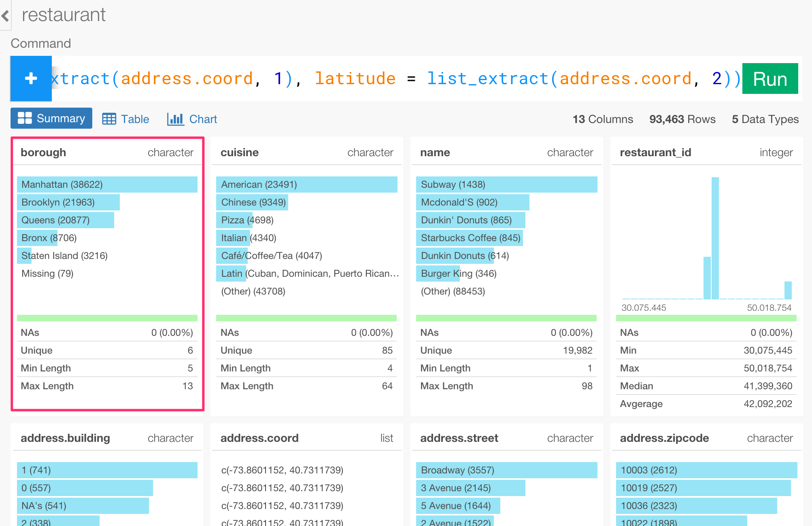812x526 pixels.
Task: Click the Latin (Cuban, Dominican...) row
Action: [x=308, y=274]
